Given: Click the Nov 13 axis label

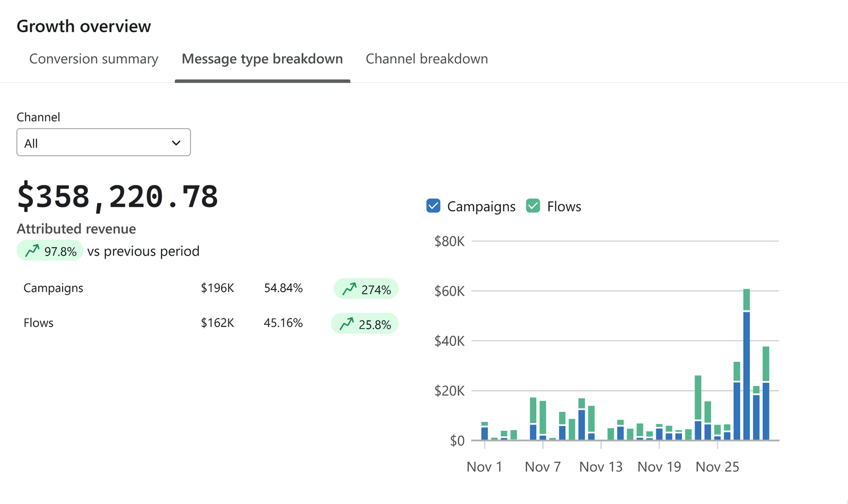Looking at the screenshot, I should [600, 467].
